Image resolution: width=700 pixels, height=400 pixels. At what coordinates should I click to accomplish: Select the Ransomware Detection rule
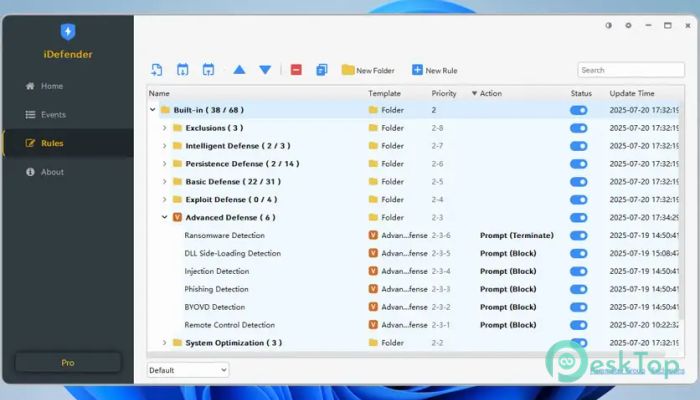click(225, 235)
